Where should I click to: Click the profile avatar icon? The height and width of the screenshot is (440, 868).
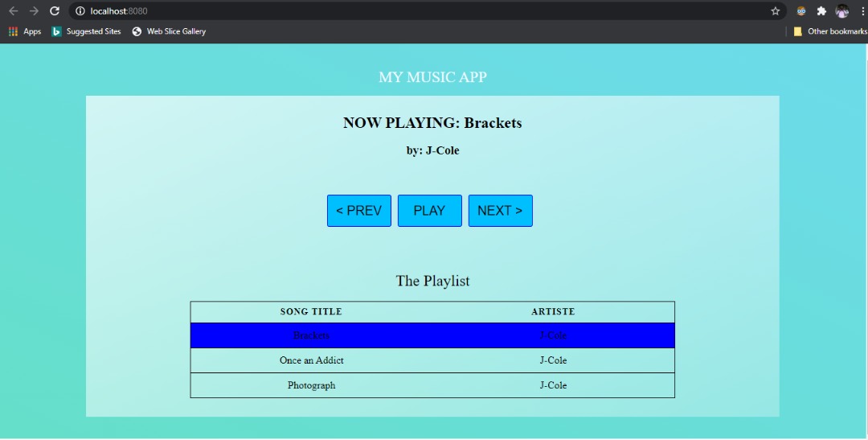point(841,11)
